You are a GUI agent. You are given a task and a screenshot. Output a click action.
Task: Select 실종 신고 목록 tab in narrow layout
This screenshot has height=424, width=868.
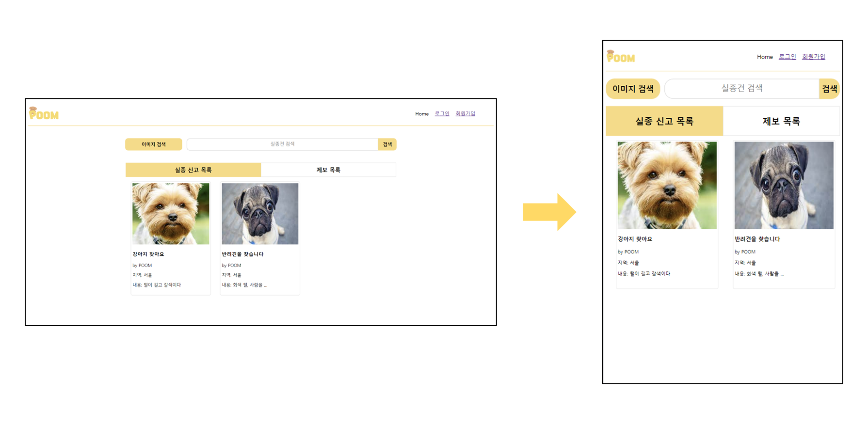point(664,121)
